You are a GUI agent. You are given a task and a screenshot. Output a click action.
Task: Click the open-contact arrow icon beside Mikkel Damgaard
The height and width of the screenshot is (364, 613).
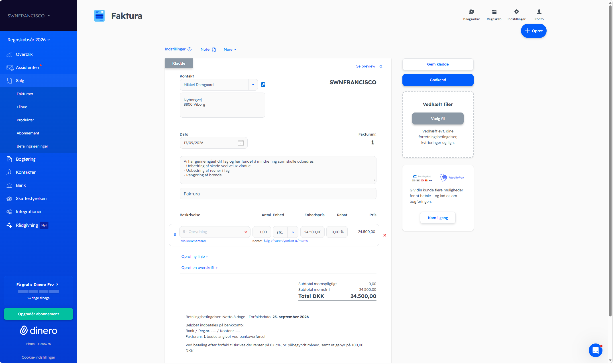tap(263, 85)
